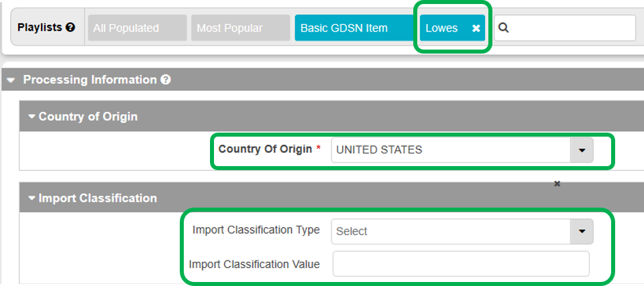Click the Country of Origin section header title
644x286 pixels.
tap(88, 117)
